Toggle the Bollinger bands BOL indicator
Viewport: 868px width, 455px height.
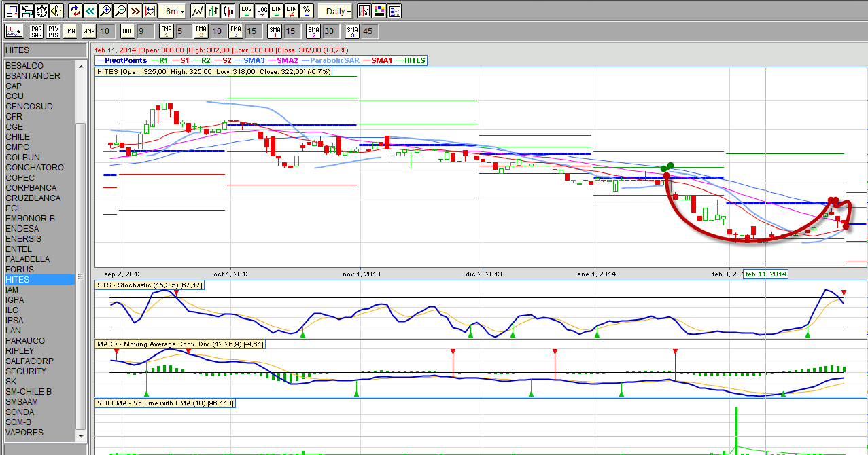click(127, 31)
